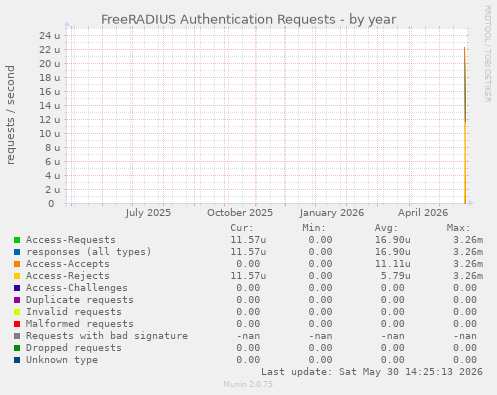Click the Min: column header
Screen dimensions: 497x395
click(314, 228)
